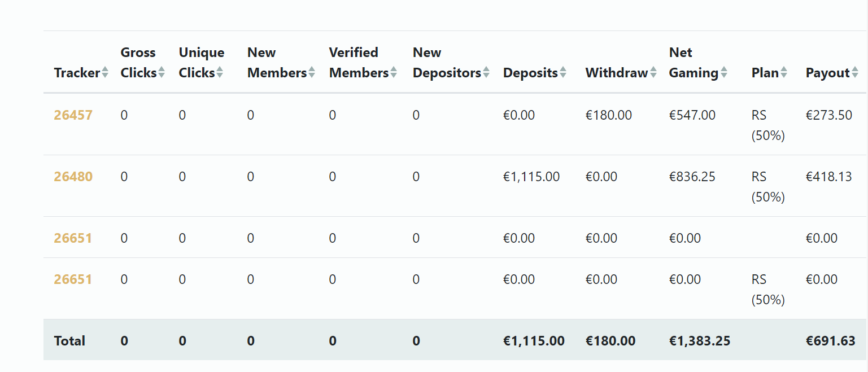Click Verified Members sort icon

pyautogui.click(x=394, y=73)
